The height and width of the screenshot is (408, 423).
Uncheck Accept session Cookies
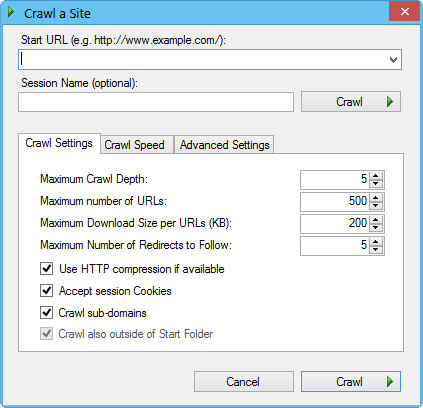46,291
